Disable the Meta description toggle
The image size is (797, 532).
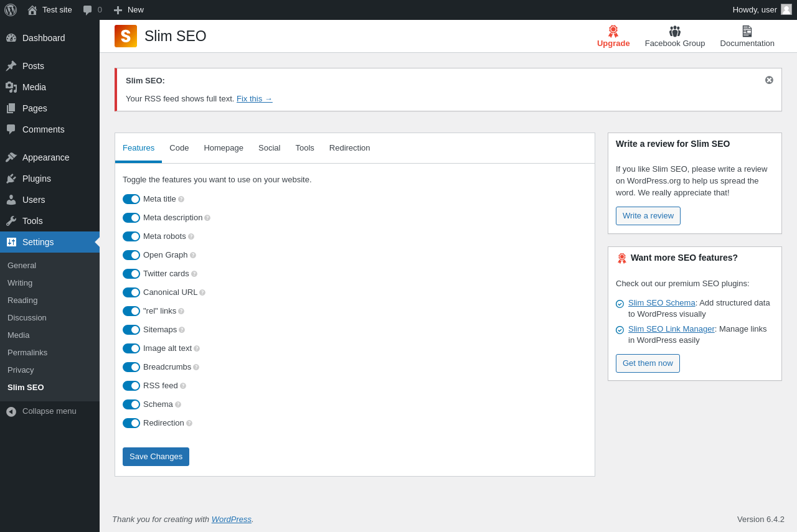point(131,218)
